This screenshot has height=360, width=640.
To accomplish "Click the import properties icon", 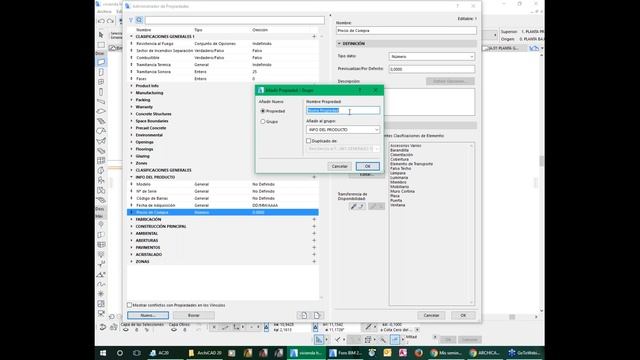I will click(304, 315).
